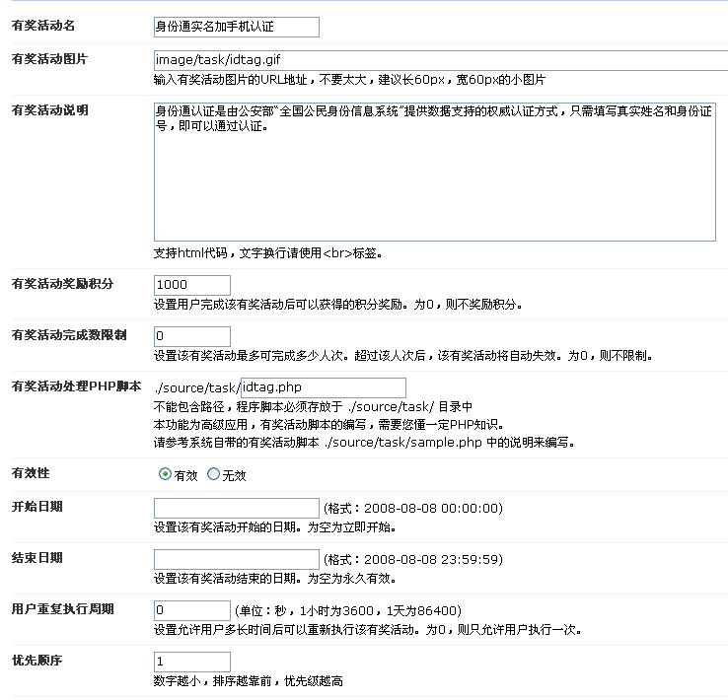Click the 有奖活动奖励积分 field with 1000
The height and width of the screenshot is (700, 728).
tap(191, 285)
